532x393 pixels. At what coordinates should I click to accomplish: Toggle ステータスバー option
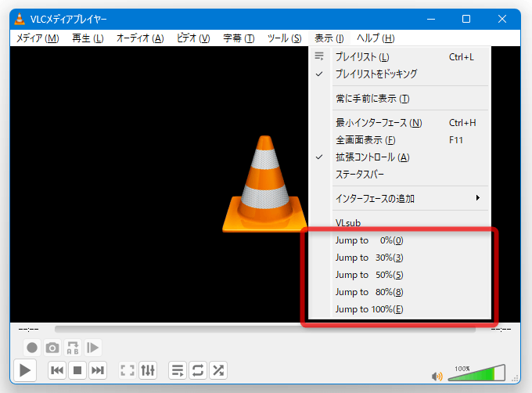pos(400,175)
